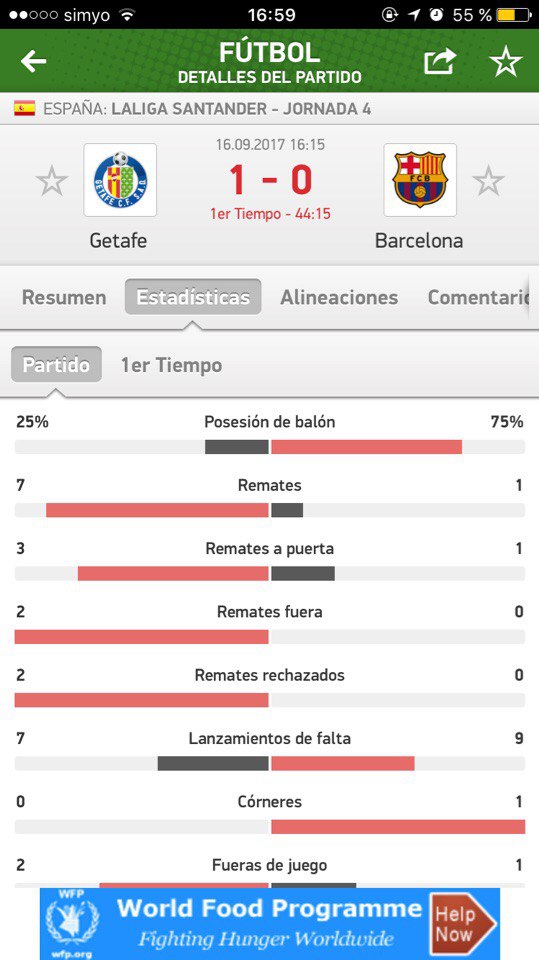Toggle the favorite star beside Getafe

[x=51, y=181]
